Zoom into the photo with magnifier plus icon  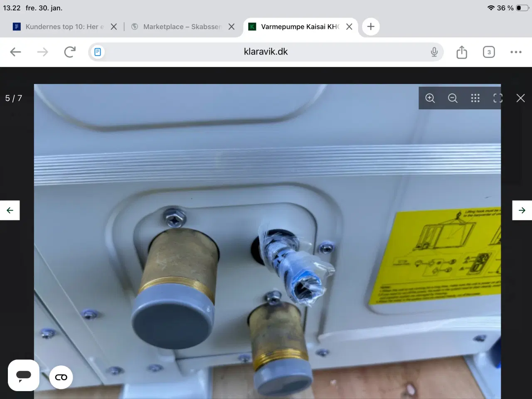[x=430, y=98]
